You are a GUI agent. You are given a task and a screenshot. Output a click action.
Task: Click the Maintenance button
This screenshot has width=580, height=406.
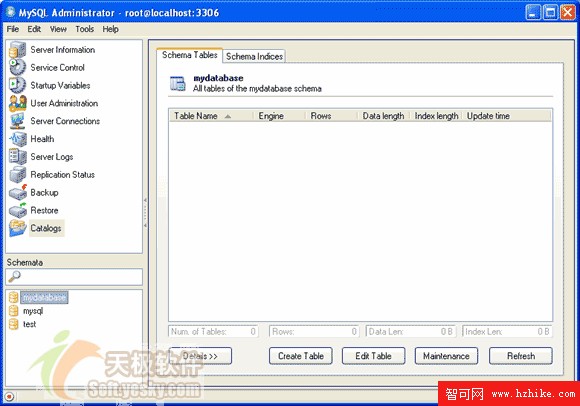446,356
